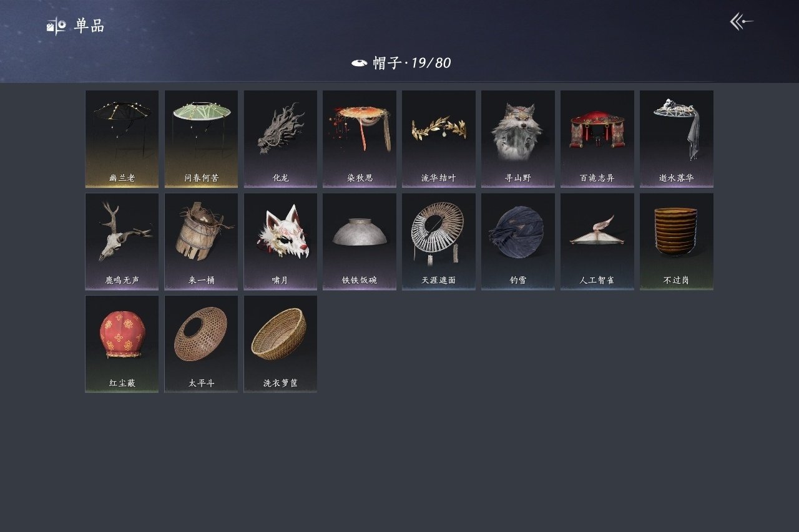Select the 啸月 fox mask
799x532 pixels.
tap(280, 241)
